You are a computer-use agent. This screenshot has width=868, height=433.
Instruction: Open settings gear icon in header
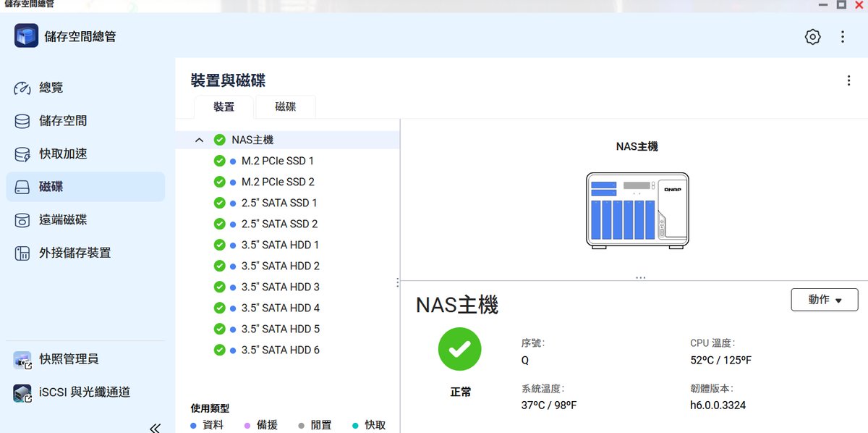813,37
